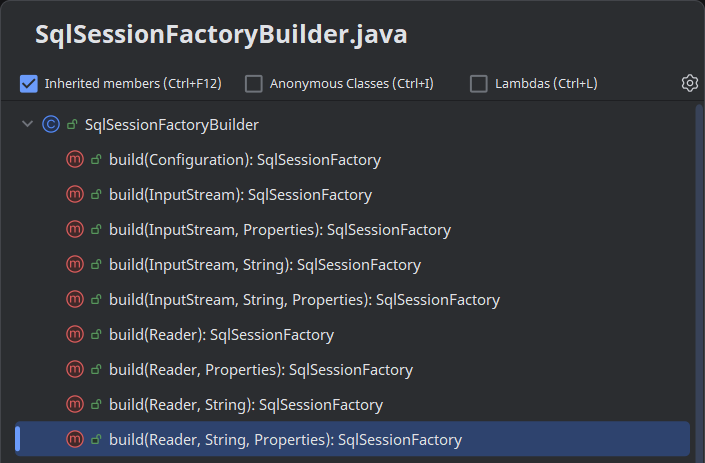Image resolution: width=705 pixels, height=463 pixels.
Task: Click the settings gear icon
Action: pyautogui.click(x=689, y=83)
